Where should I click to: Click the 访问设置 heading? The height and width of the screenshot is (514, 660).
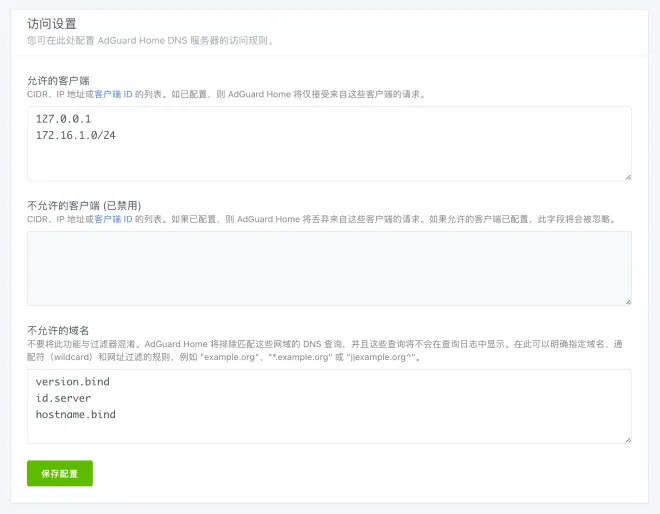[x=52, y=24]
